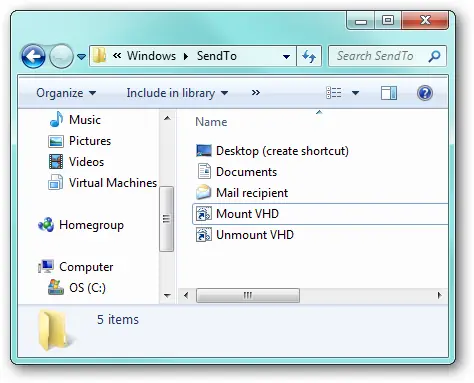The width and height of the screenshot is (474, 383).
Task: Expand hidden path via double chevron in address bar
Action: click(x=117, y=56)
